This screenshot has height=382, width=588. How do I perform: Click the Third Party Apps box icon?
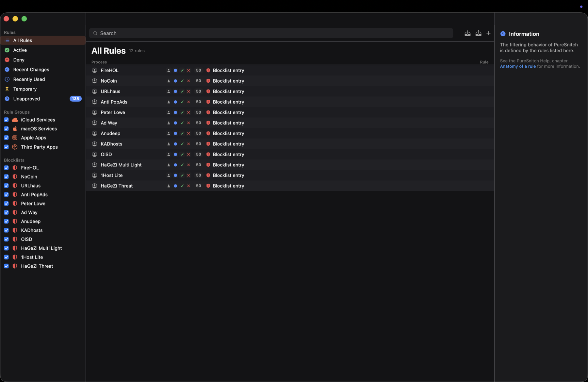point(15,147)
